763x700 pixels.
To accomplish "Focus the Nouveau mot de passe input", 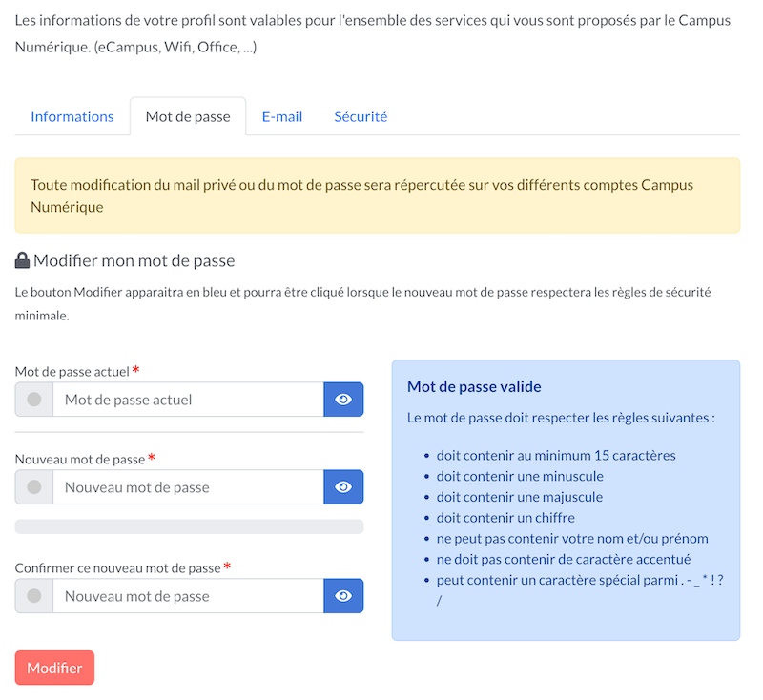I will [x=188, y=487].
